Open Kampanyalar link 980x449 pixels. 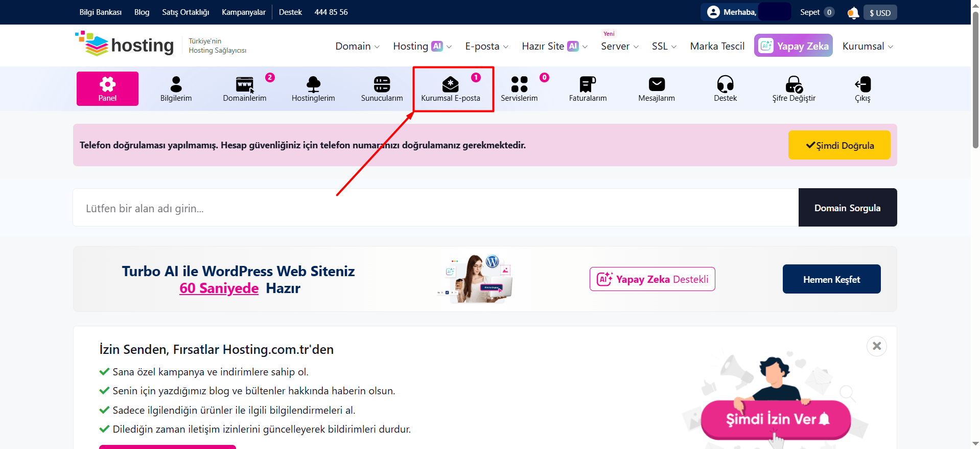244,12
